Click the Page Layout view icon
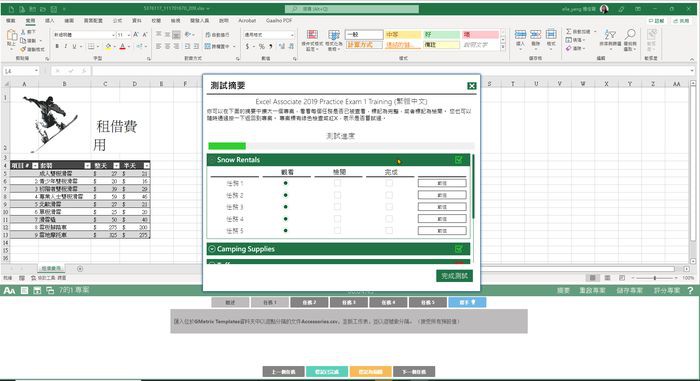 pos(607,278)
